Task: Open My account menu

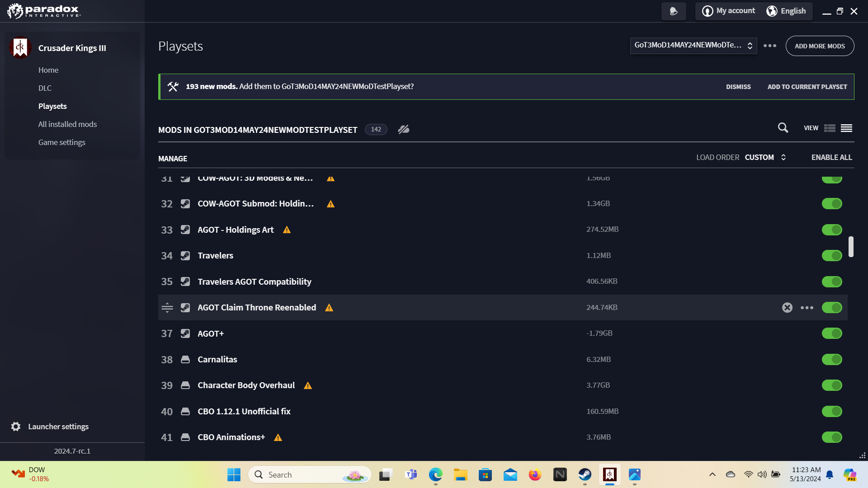Action: [x=729, y=11]
